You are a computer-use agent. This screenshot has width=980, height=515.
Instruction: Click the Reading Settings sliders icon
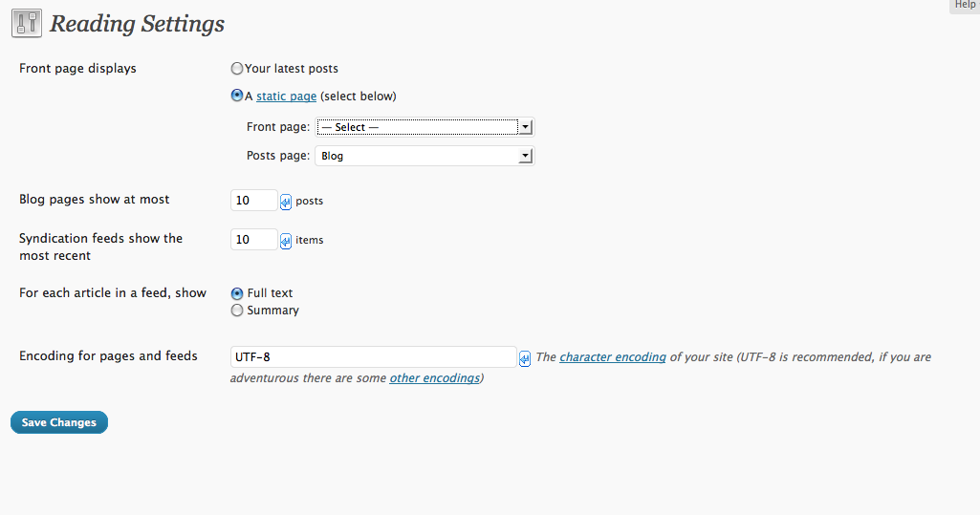point(26,24)
